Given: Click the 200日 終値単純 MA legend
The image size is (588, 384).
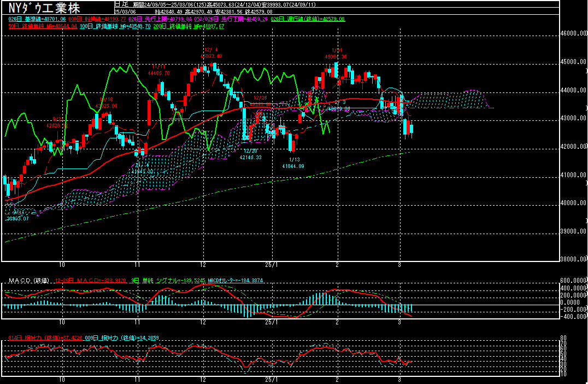Looking at the screenshot, I should (x=189, y=26).
